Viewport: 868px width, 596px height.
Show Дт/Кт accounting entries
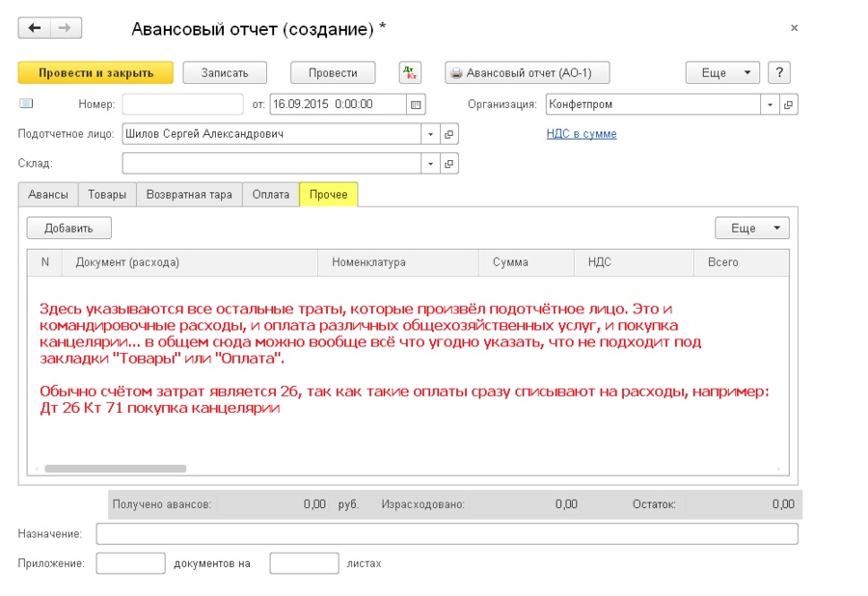click(410, 72)
